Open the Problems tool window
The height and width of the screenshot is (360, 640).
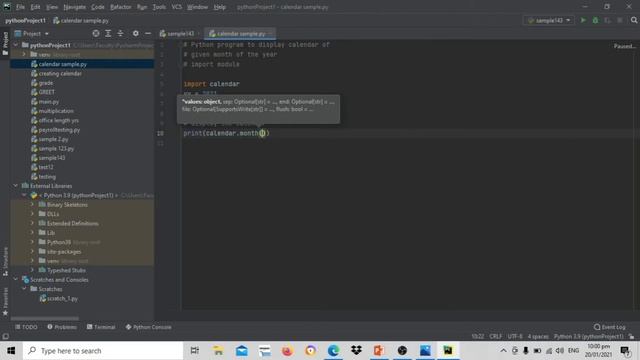(62, 327)
